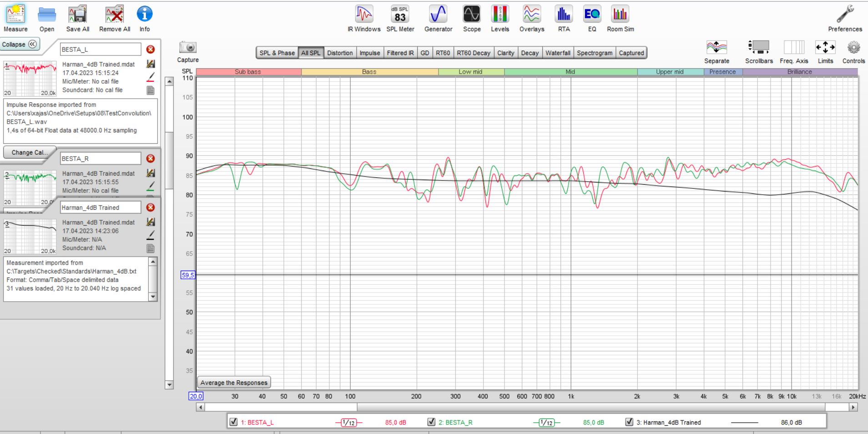Open the EQ window
The width and height of the screenshot is (868, 434).
tap(592, 19)
